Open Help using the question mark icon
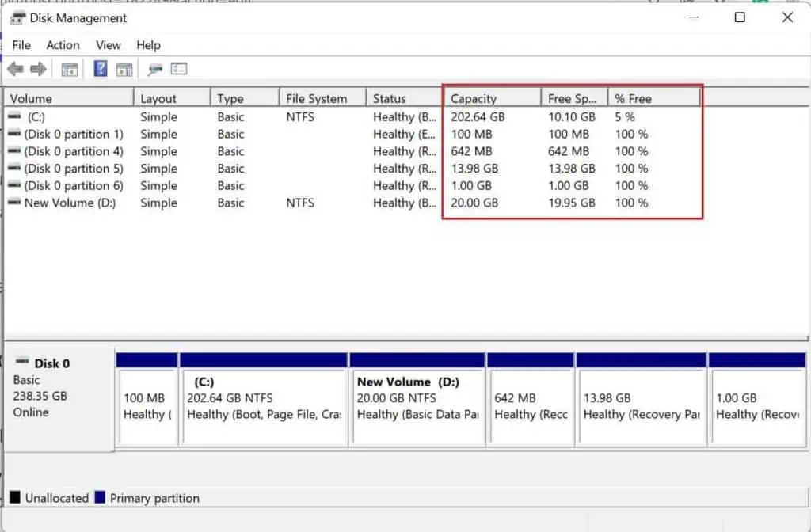This screenshot has width=811, height=532. coord(99,69)
